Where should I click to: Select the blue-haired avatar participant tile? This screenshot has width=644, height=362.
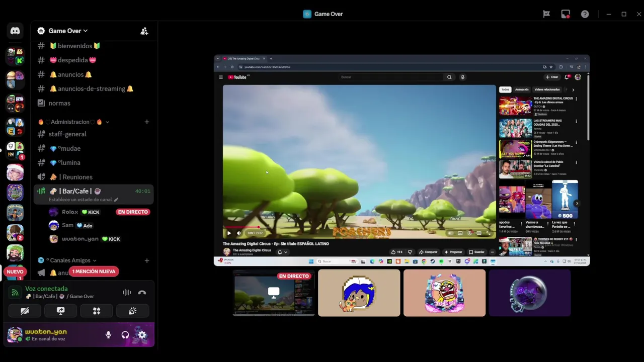[x=359, y=293]
